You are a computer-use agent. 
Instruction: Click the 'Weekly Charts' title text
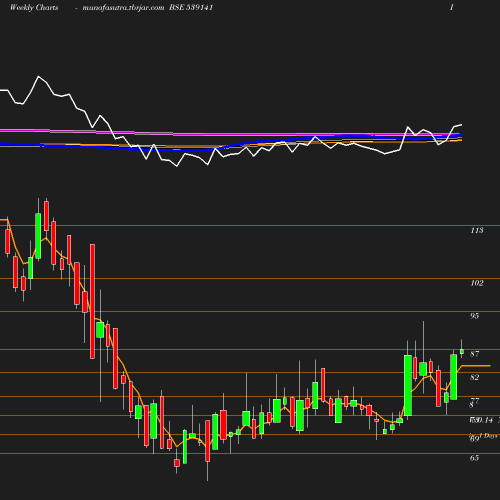(34, 7)
